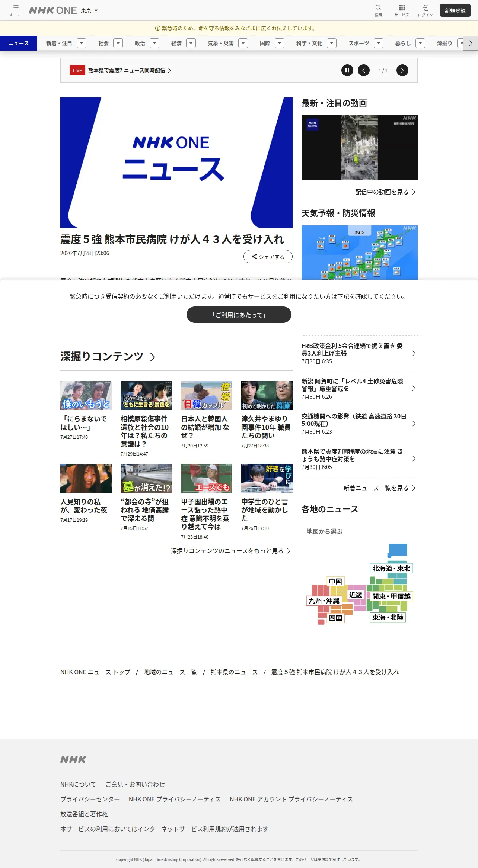Open 新潟 阿賀町 レベル4 news item
The image size is (478, 868).
coord(360,389)
